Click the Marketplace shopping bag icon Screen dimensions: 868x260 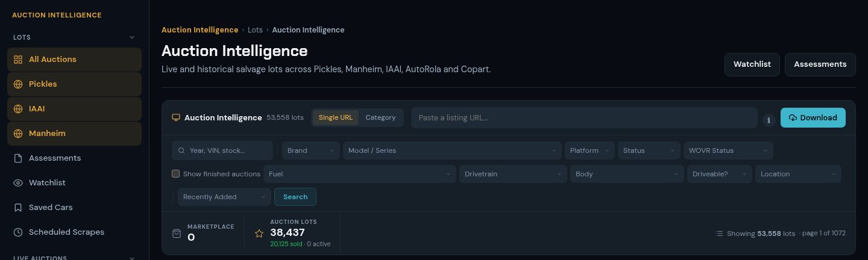pos(177,233)
